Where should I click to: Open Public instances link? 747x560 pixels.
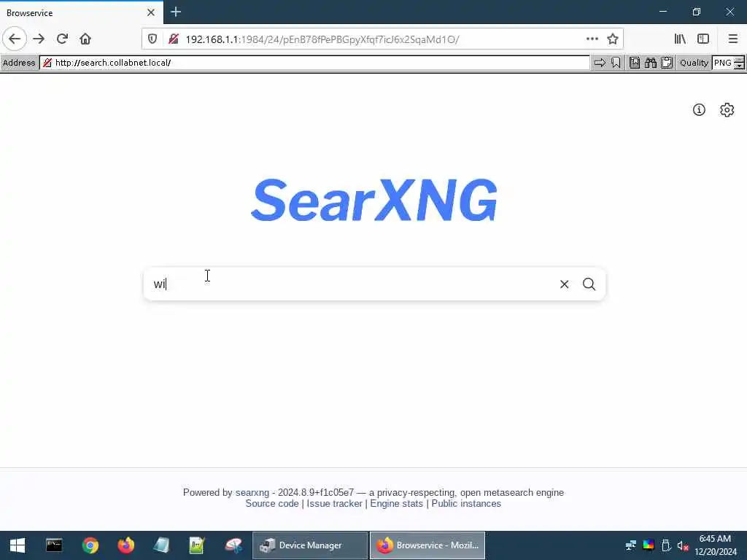click(466, 504)
